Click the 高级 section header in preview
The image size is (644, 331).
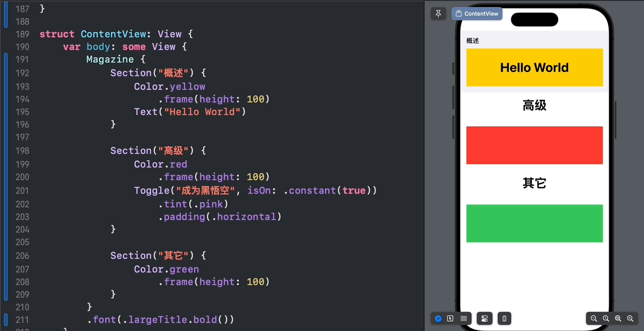pyautogui.click(x=534, y=105)
